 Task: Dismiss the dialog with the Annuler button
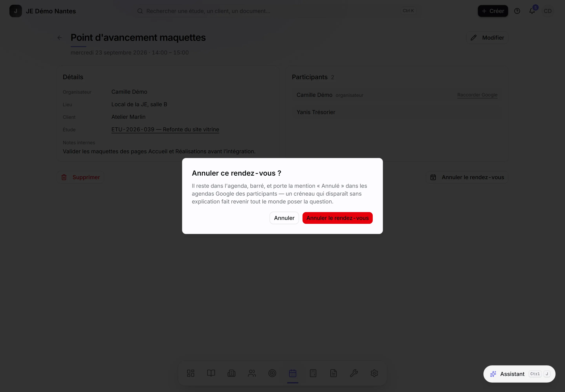click(x=284, y=218)
